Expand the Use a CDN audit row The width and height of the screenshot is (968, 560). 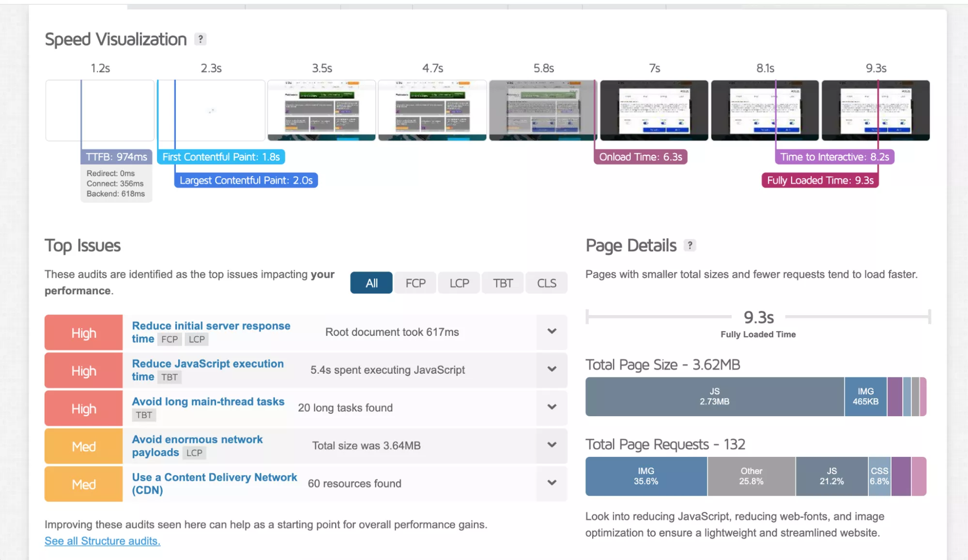(552, 483)
